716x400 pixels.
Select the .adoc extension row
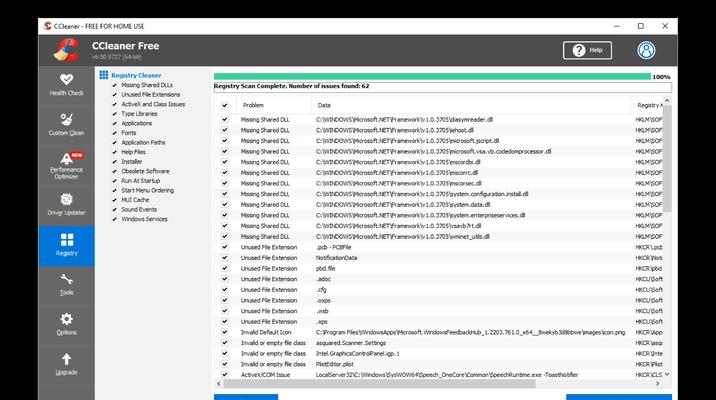438,279
